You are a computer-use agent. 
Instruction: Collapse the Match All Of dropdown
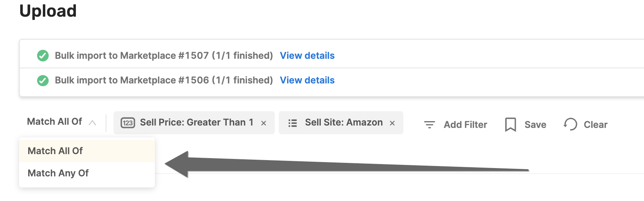(x=62, y=122)
